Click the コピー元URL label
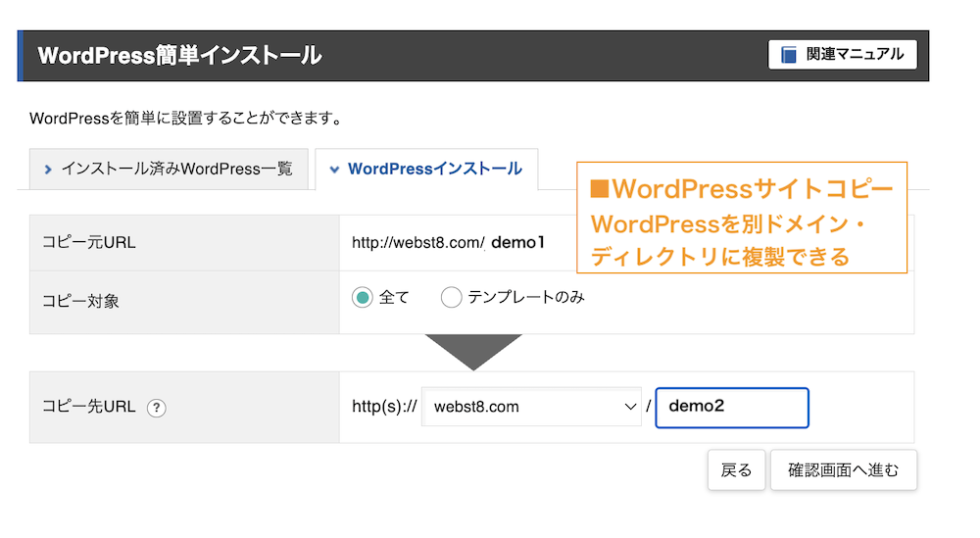 [89, 242]
